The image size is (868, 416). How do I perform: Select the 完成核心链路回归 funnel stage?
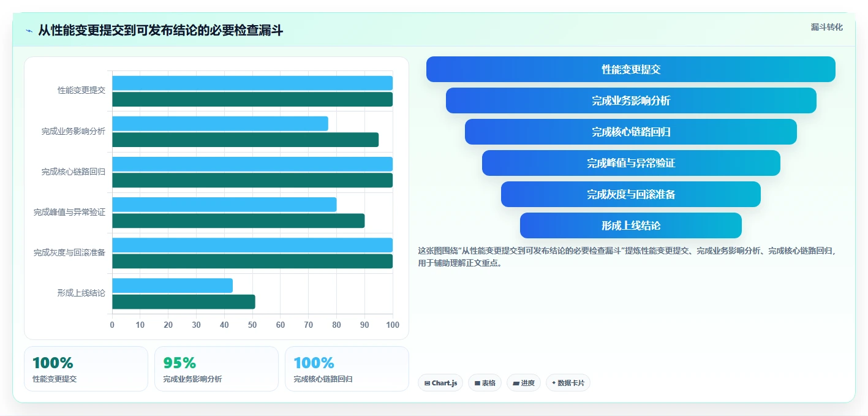pos(631,132)
